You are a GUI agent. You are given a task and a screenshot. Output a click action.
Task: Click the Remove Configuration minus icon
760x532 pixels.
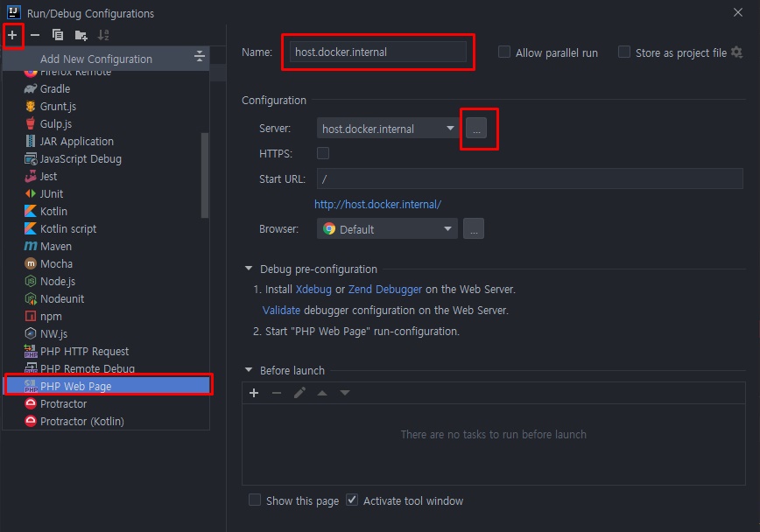[35, 35]
